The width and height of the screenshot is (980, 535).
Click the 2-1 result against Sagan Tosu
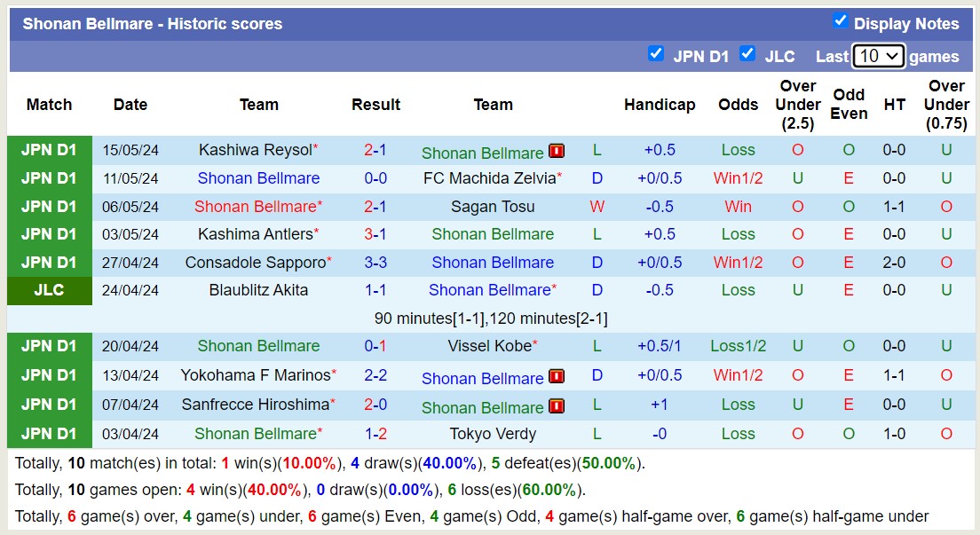[375, 207]
